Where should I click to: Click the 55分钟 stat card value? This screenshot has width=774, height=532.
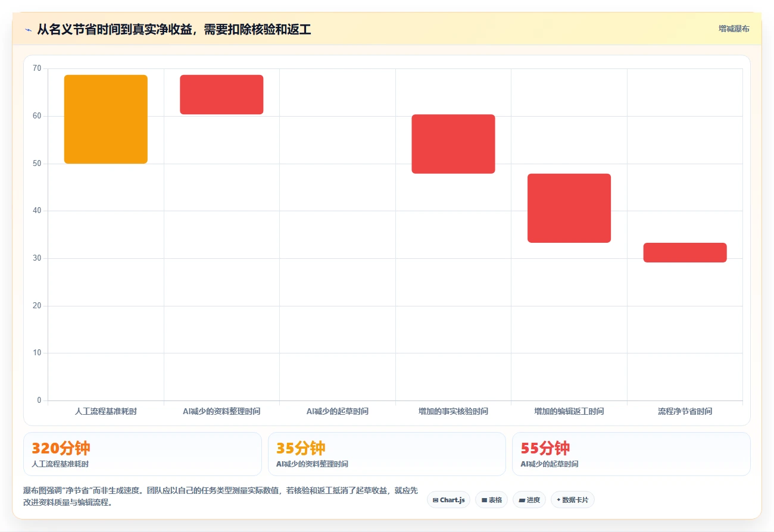pos(545,448)
